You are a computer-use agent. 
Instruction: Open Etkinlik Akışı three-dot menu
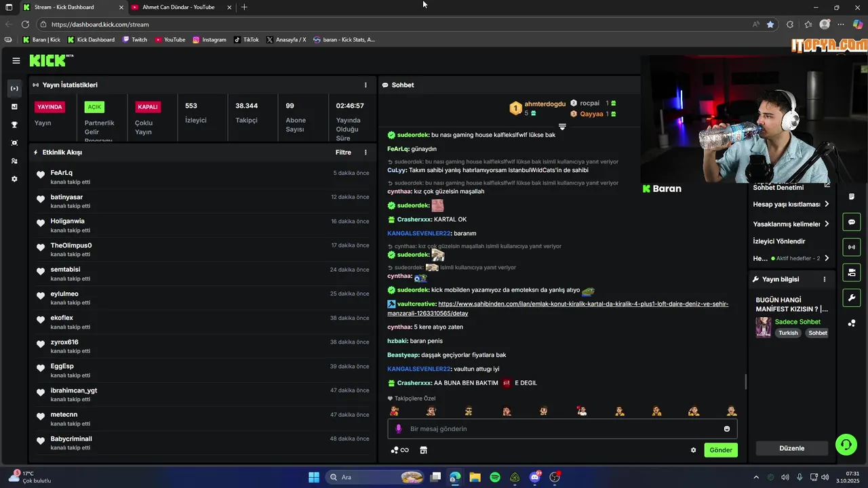tap(366, 152)
